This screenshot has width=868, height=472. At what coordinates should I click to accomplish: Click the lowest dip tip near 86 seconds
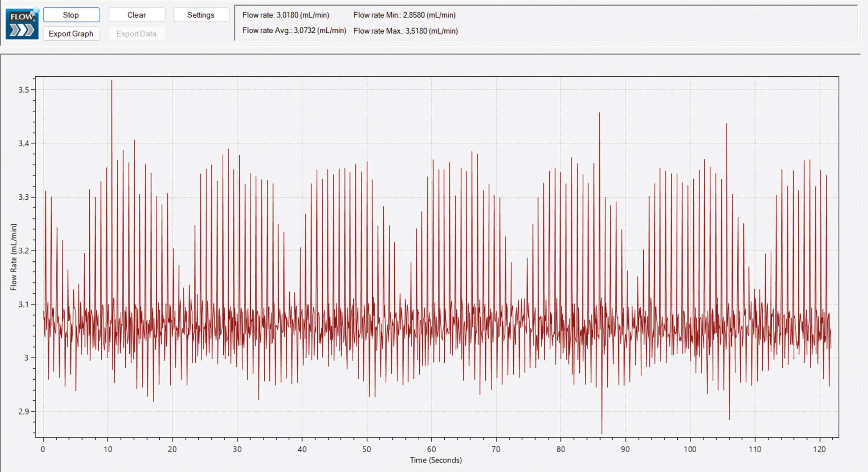tap(602, 433)
